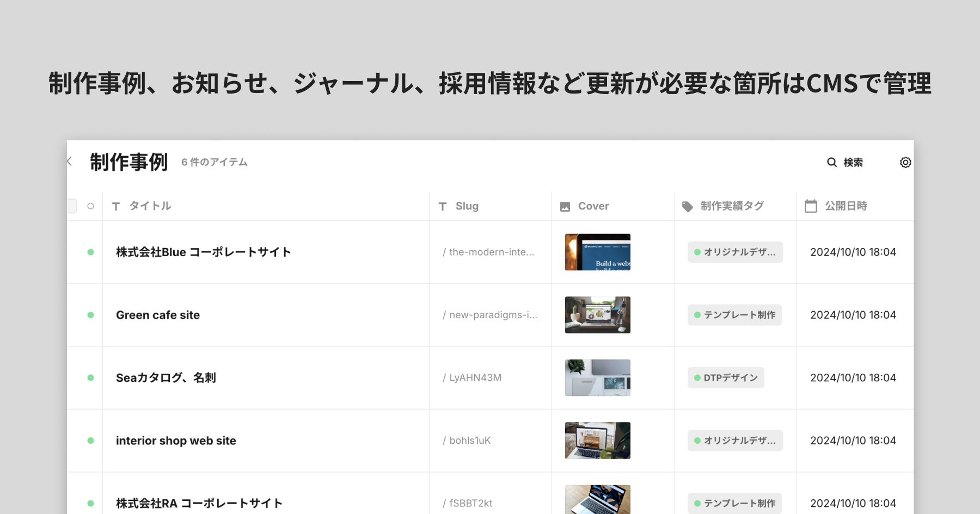The image size is (980, 514).
Task: Click slug fSBBT2kt cell
Action: click(468, 504)
